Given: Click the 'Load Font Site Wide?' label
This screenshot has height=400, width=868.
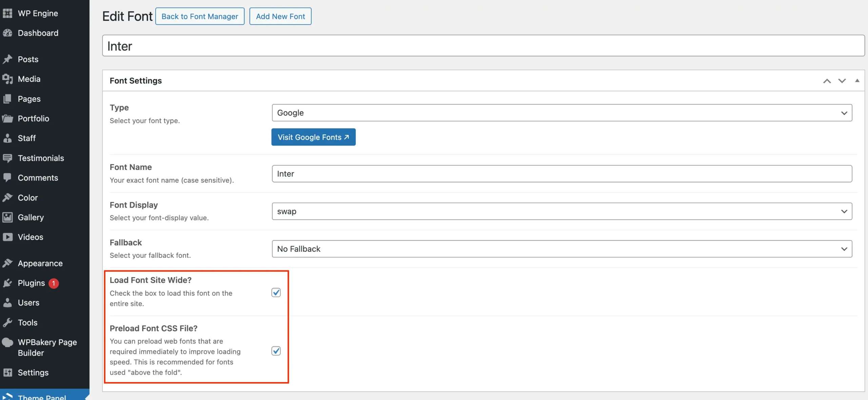Looking at the screenshot, I should click(151, 280).
